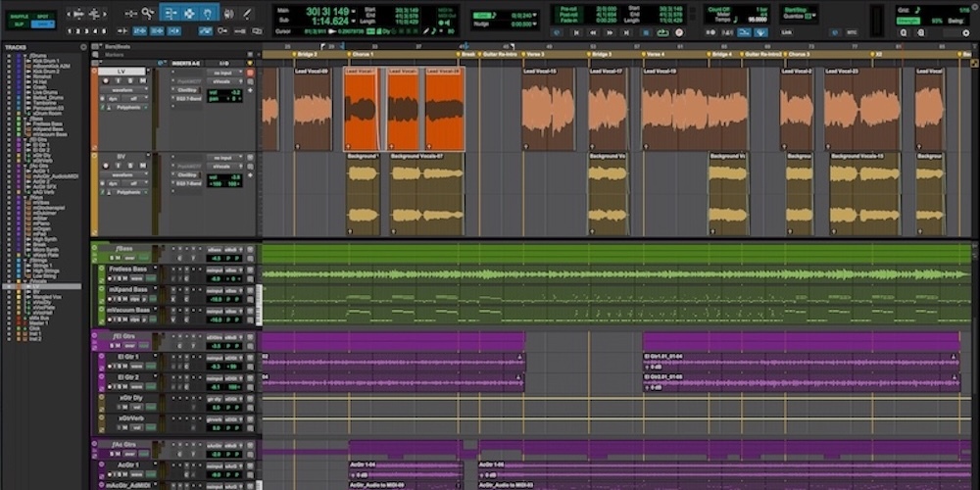Click the rewind transport button
This screenshot has height=490, width=980.
pyautogui.click(x=593, y=32)
